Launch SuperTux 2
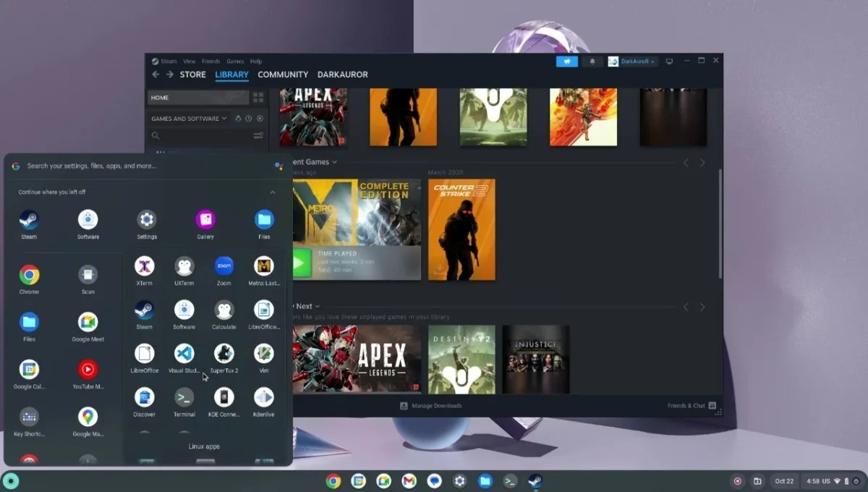 [x=224, y=353]
